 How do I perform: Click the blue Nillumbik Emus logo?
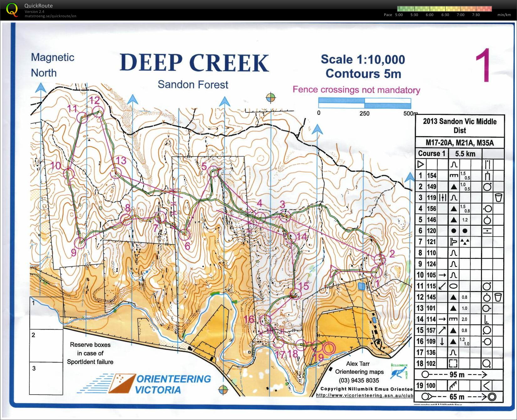(399, 371)
